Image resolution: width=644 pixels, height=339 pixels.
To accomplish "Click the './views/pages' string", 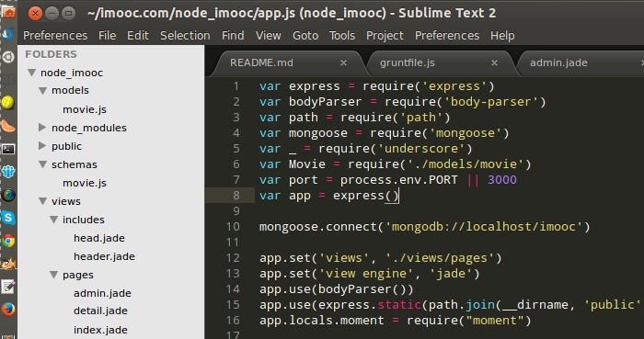I will (x=440, y=258).
